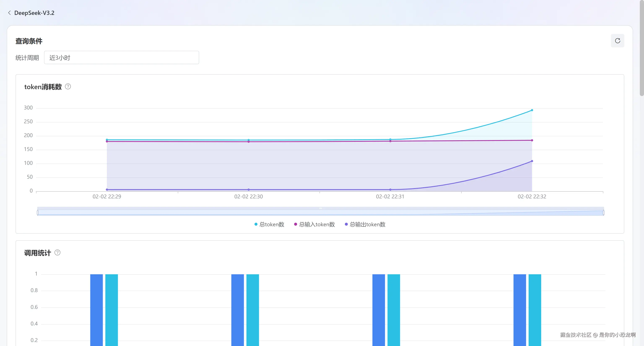The image size is (644, 346).
Task: Click left handle of chart zoom slider
Action: click(38, 212)
